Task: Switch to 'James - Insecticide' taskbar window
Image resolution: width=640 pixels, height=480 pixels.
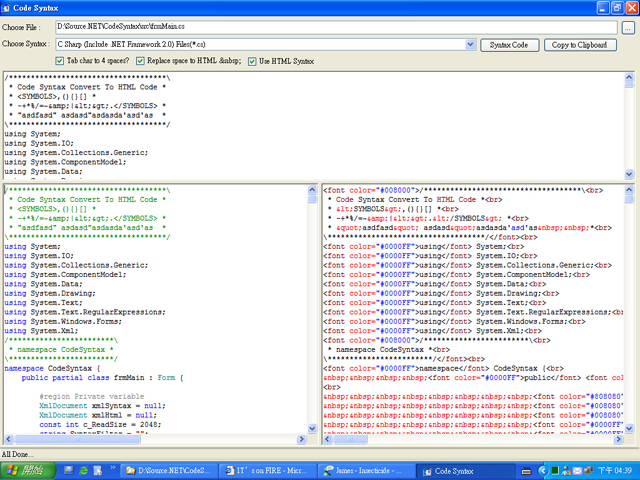Action: (x=366, y=471)
